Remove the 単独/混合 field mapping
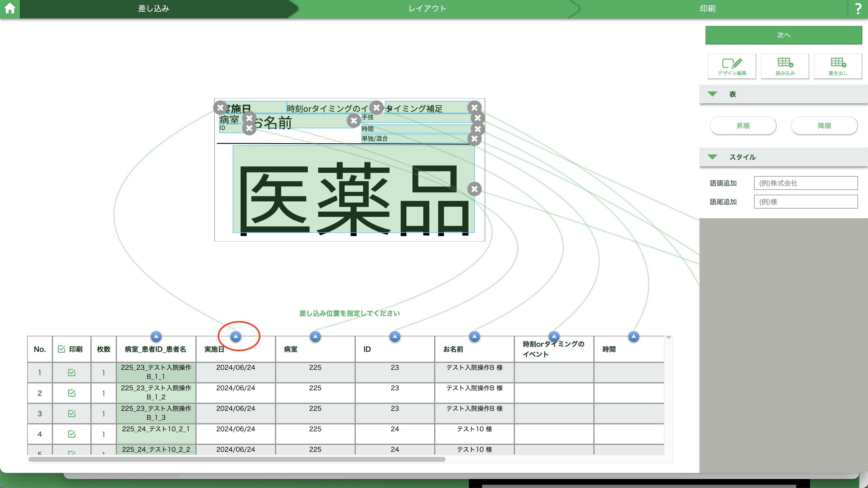 (475, 139)
